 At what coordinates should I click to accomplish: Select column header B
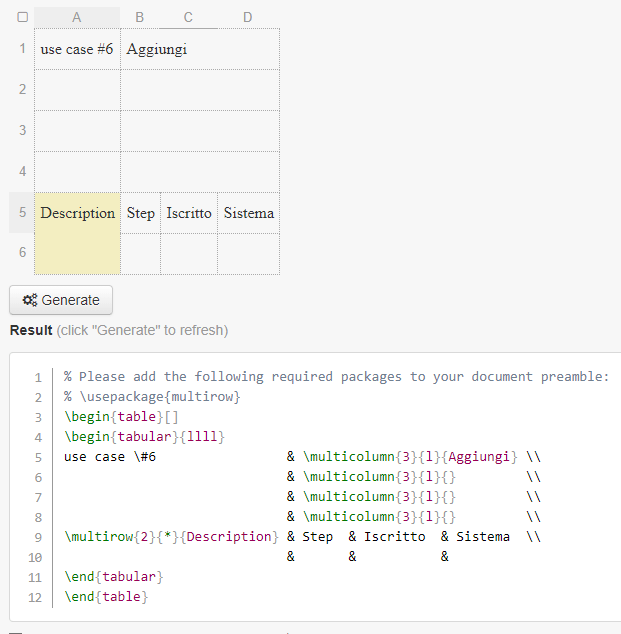139,17
